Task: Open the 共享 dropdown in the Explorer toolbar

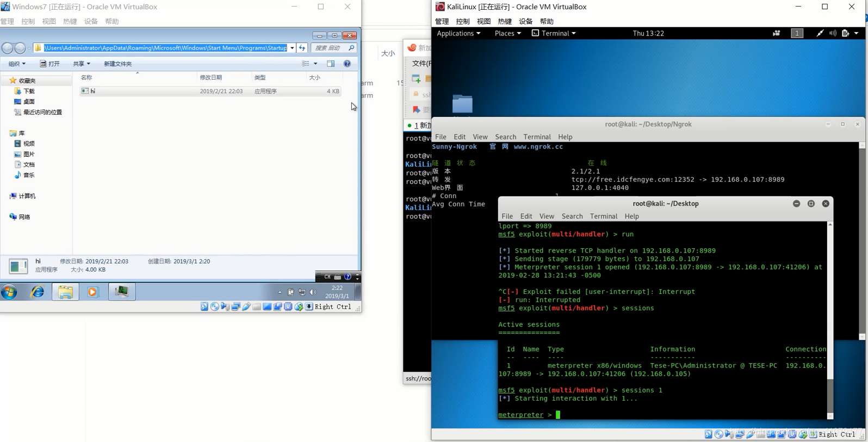Action: [82, 64]
